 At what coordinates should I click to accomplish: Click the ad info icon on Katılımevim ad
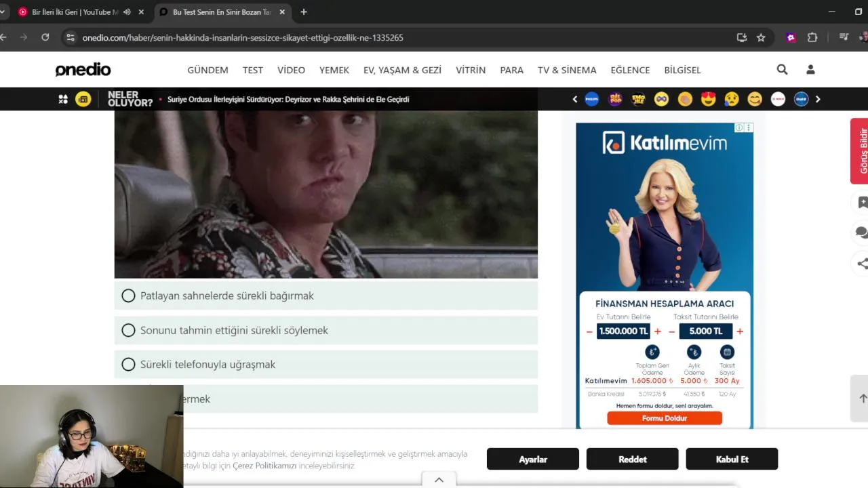point(741,127)
